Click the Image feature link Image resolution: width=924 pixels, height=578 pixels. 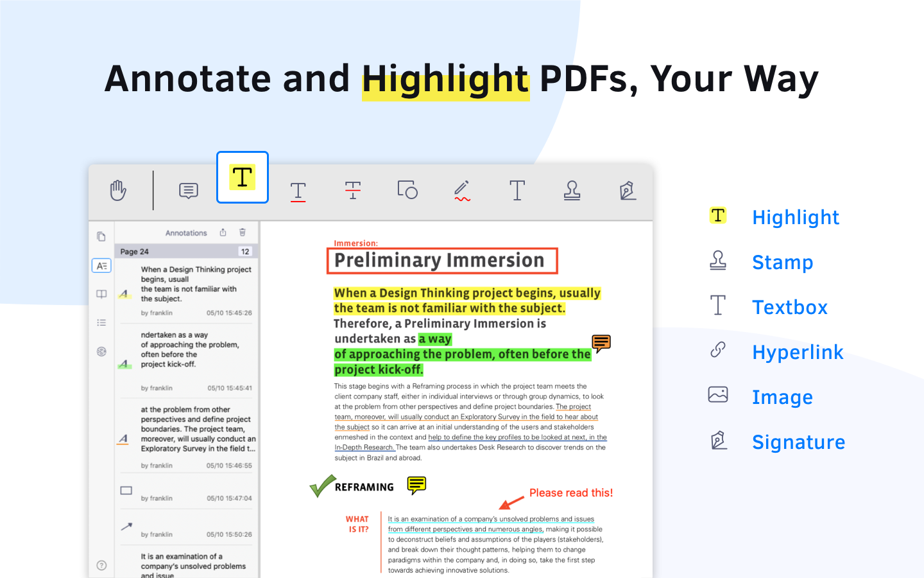(x=782, y=397)
